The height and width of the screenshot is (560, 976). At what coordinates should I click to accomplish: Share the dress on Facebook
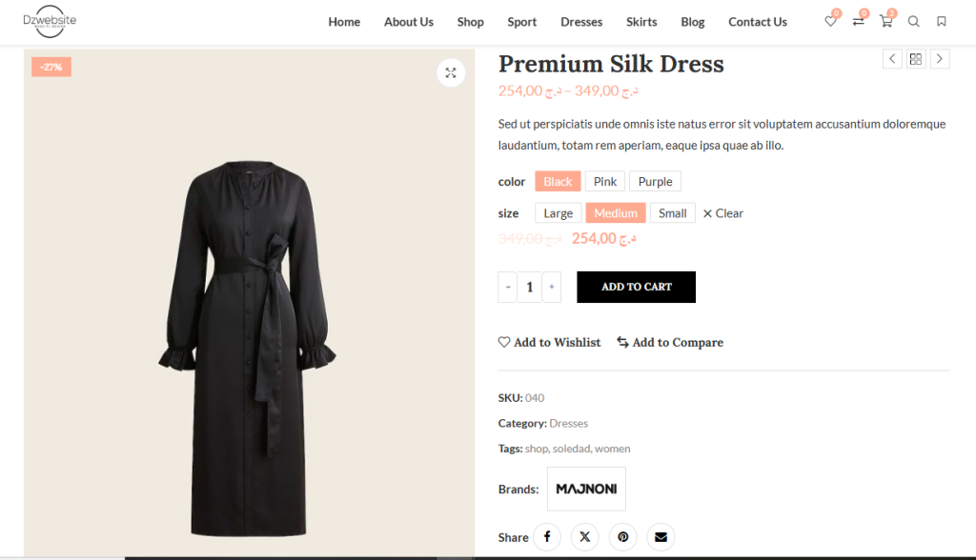point(546,536)
